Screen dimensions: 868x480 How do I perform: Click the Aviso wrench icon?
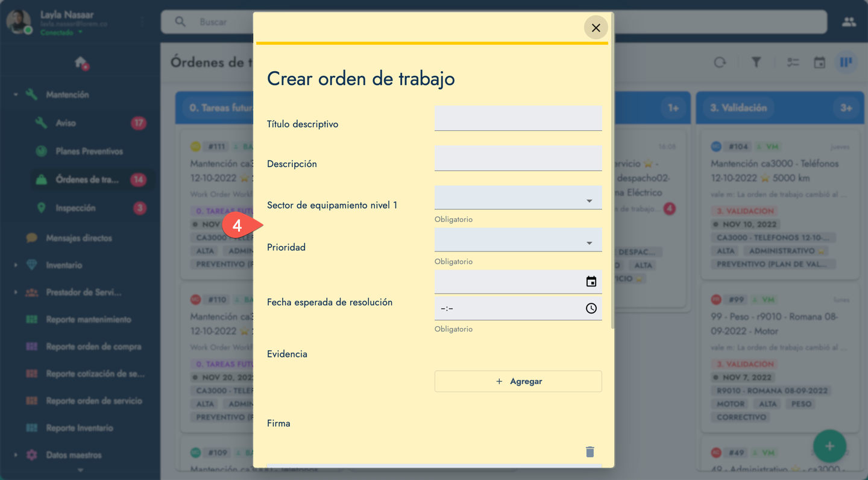(x=41, y=123)
